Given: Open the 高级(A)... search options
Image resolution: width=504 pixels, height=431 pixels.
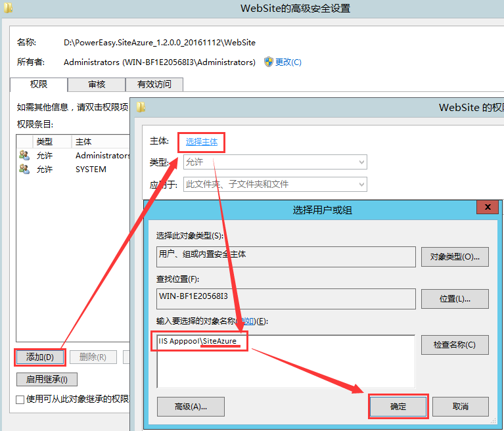Looking at the screenshot, I should [x=191, y=407].
